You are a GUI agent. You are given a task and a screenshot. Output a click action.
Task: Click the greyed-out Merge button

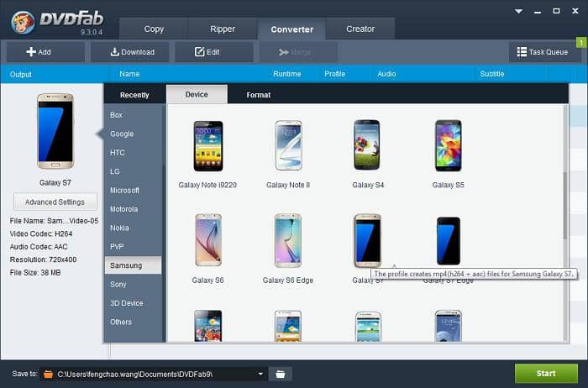click(297, 52)
